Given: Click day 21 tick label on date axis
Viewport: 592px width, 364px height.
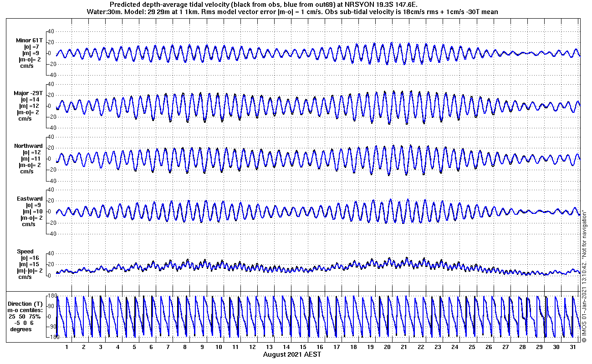Looking at the screenshot, I should [x=404, y=347].
